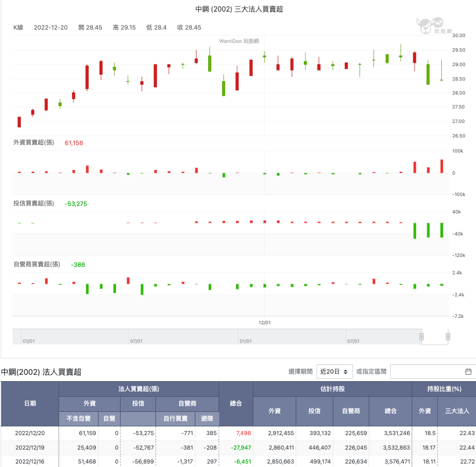The image size is (476, 467).
Task: Select the 不含自營 sub-column header
Action: (x=79, y=419)
